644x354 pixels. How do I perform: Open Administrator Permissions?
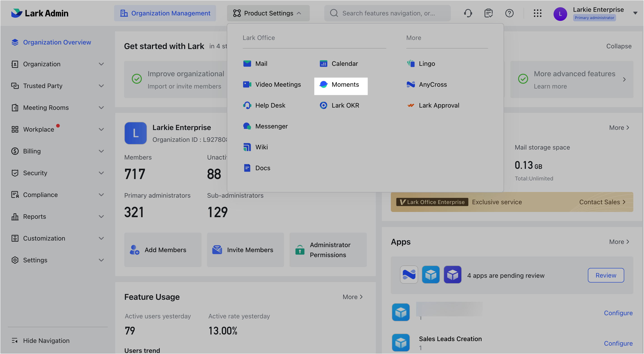coord(328,250)
